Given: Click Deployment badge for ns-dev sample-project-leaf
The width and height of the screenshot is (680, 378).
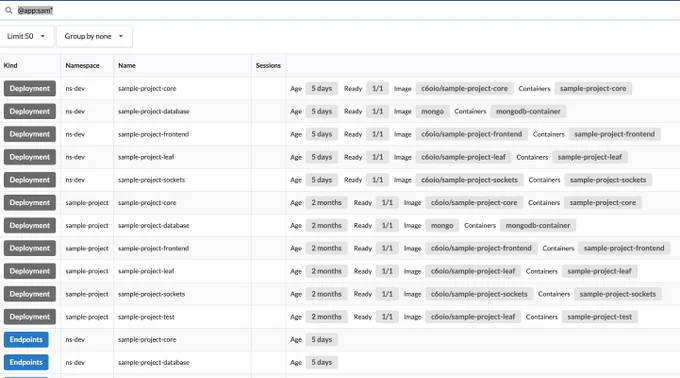Looking at the screenshot, I should pyautogui.click(x=30, y=157).
